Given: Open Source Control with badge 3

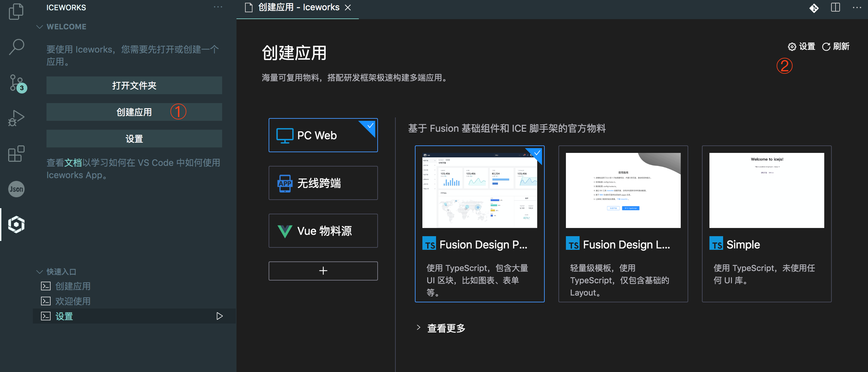Looking at the screenshot, I should click(x=17, y=83).
